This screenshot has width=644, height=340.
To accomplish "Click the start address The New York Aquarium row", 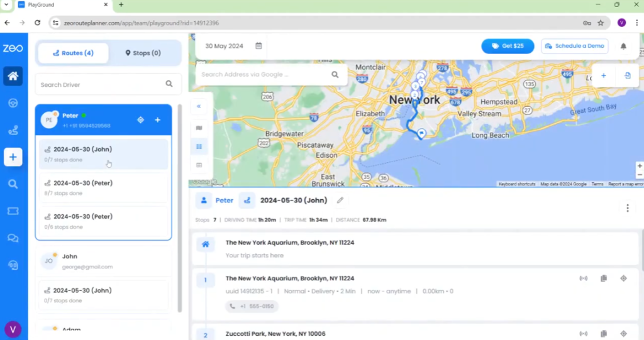I will pyautogui.click(x=415, y=248).
